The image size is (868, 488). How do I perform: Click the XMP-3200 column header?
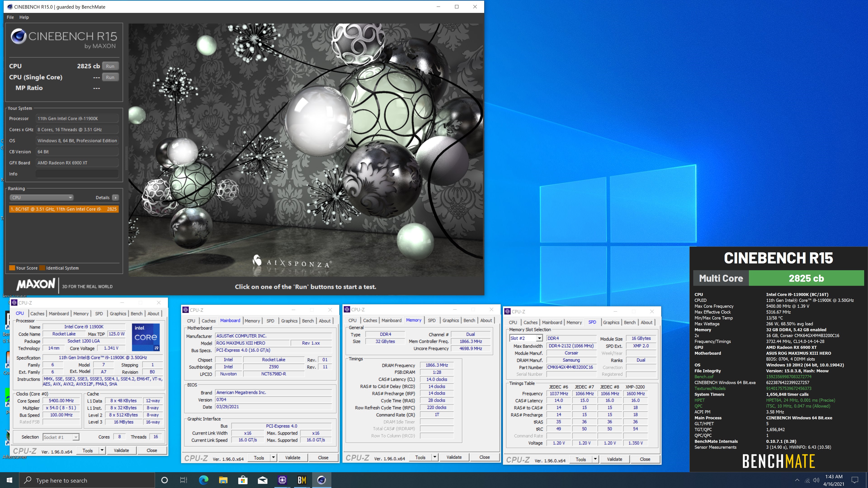[x=635, y=387]
